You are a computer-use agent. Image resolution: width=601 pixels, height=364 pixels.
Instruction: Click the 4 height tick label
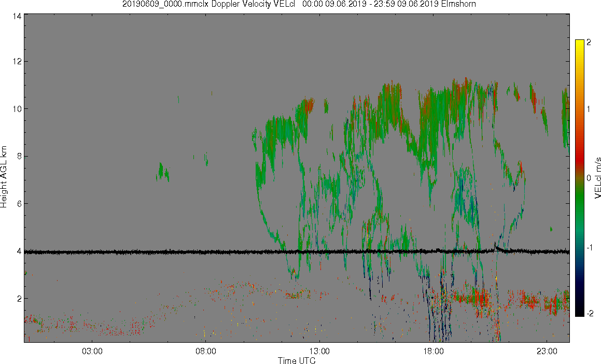pyautogui.click(x=19, y=251)
